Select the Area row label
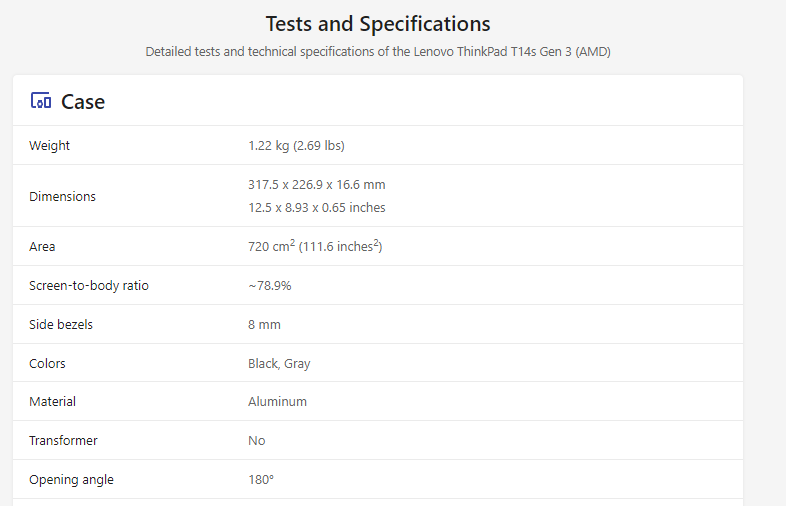The height and width of the screenshot is (506, 786). [42, 247]
